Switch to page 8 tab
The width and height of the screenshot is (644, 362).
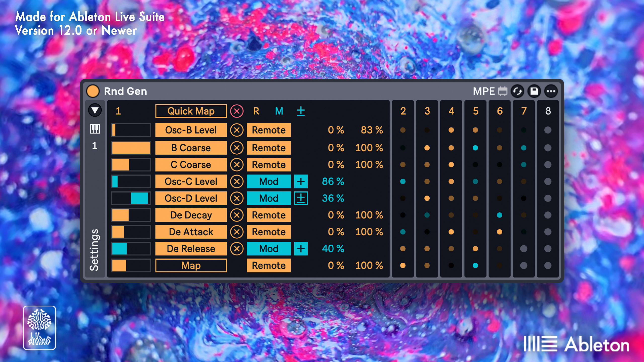click(548, 111)
